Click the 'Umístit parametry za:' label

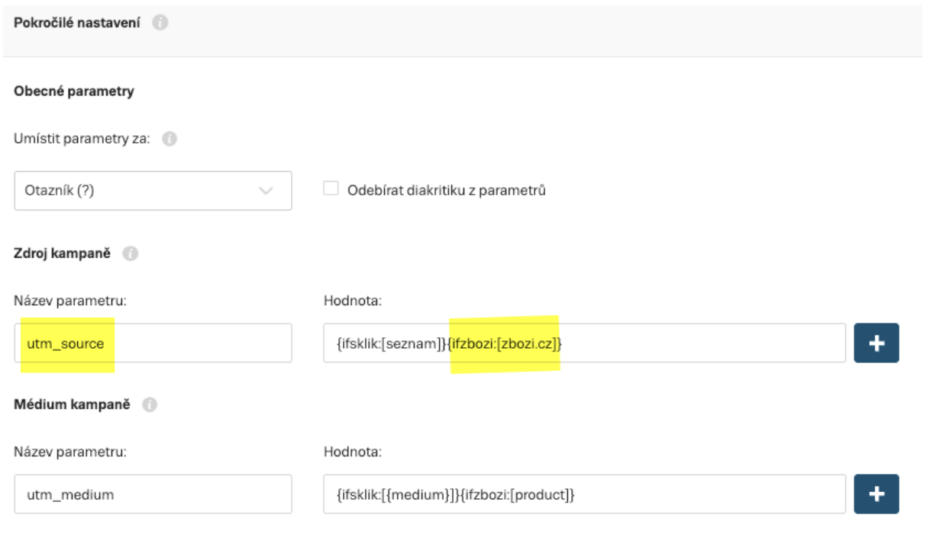(x=82, y=140)
